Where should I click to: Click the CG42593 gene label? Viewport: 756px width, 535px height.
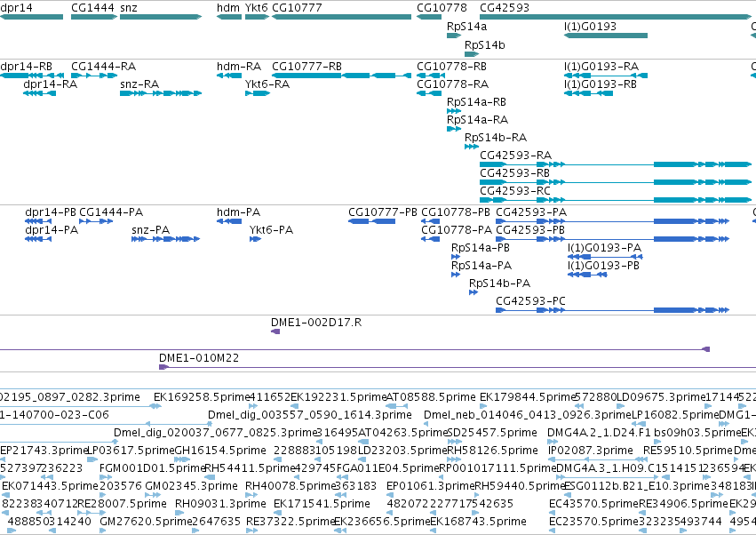[x=505, y=8]
